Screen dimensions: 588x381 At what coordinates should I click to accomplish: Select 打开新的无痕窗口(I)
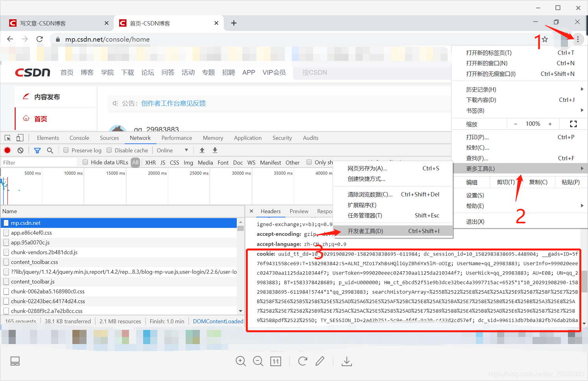tap(519, 74)
